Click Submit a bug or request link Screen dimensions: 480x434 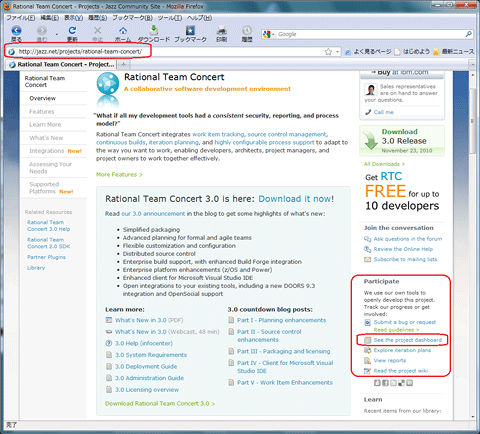click(x=405, y=322)
